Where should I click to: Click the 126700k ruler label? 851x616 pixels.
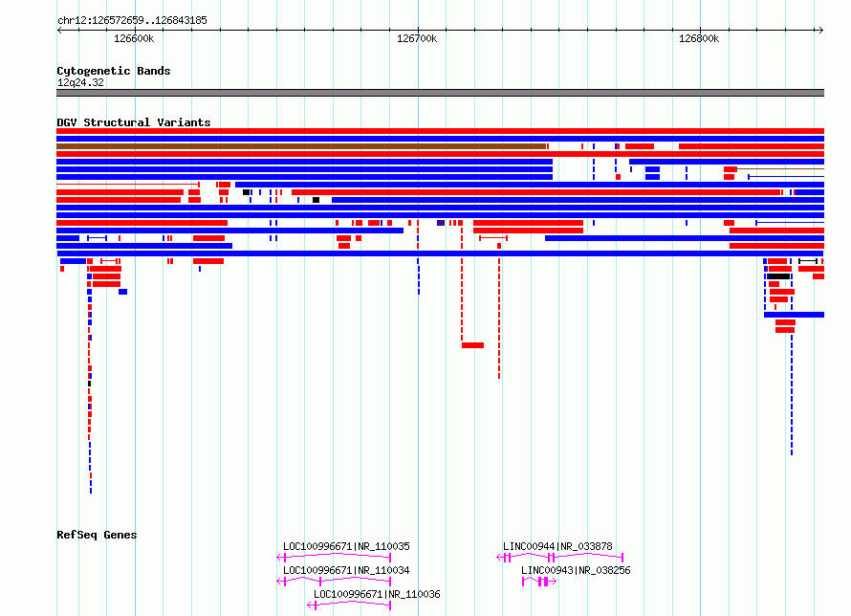[417, 38]
